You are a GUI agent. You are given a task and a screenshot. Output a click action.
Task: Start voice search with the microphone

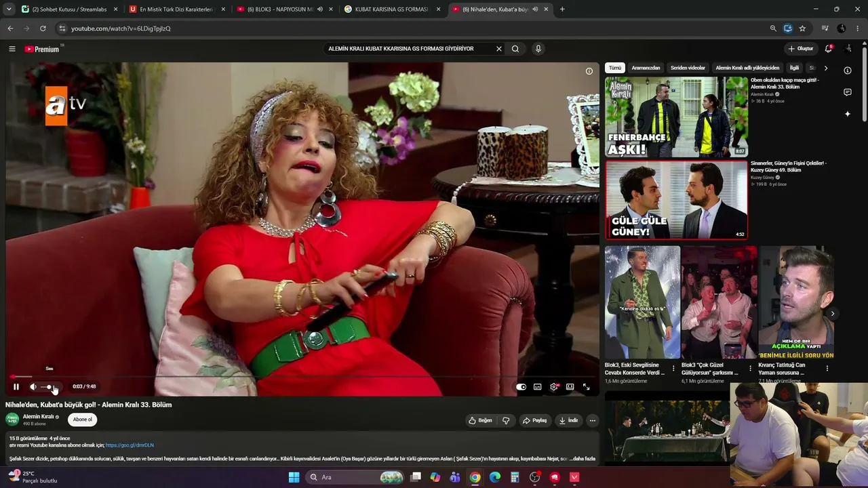[538, 49]
